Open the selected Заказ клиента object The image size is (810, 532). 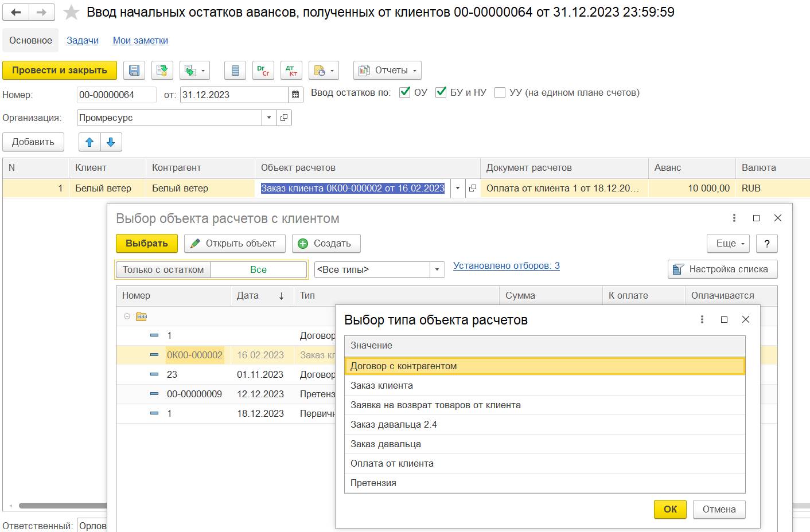pos(473,188)
